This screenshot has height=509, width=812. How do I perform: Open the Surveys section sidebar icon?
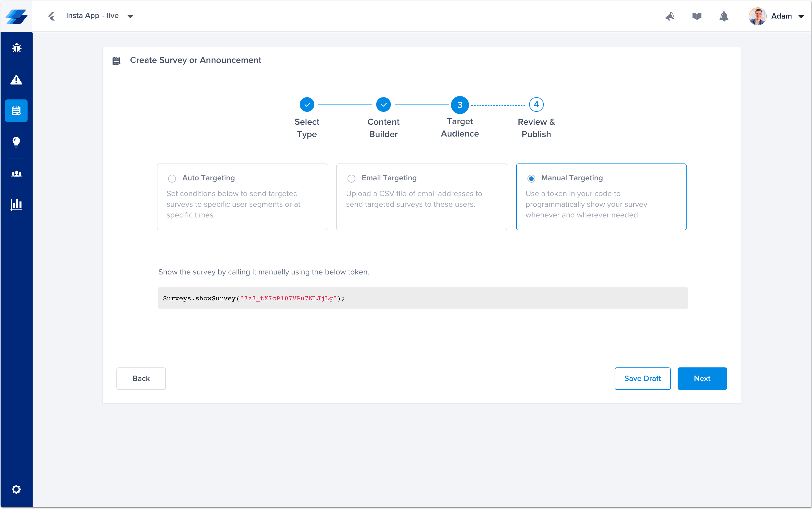(16, 111)
